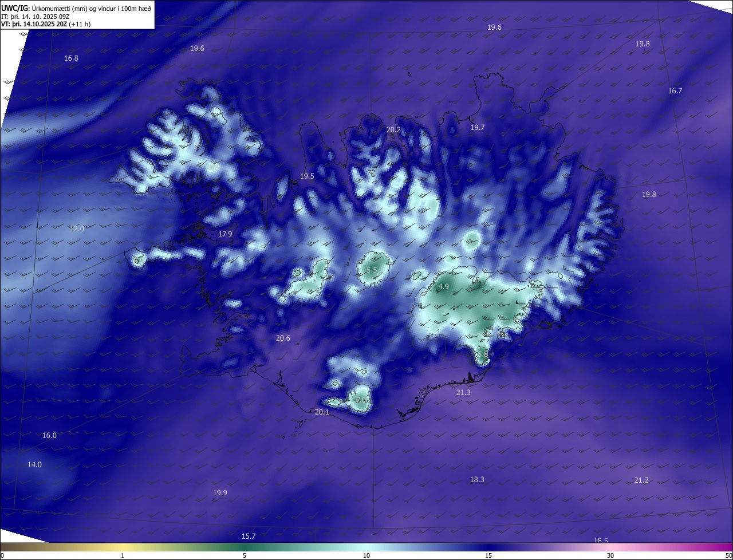
Task: Click the UWC/IG map title line
Action: pos(76,8)
